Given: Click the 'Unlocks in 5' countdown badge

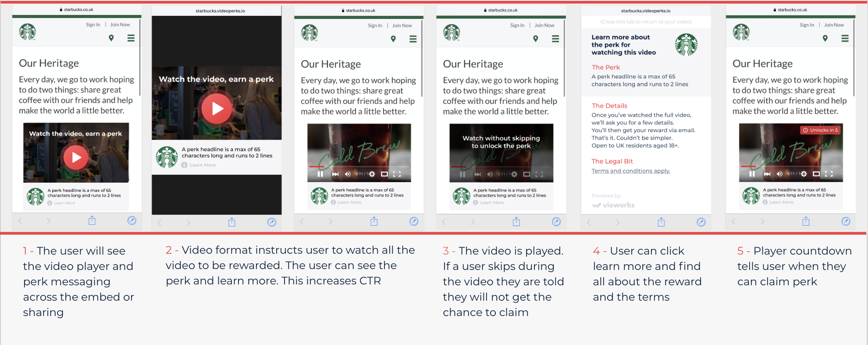Looking at the screenshot, I should click(821, 130).
